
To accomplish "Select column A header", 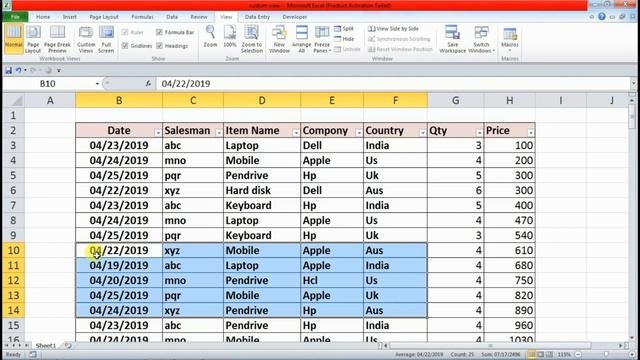I will [x=50, y=100].
